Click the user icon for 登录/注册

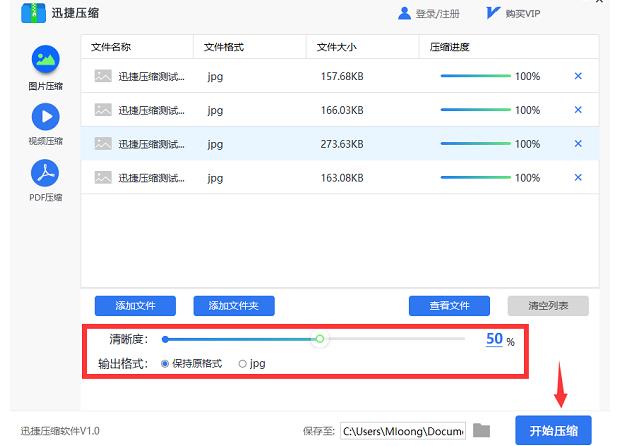click(x=404, y=14)
